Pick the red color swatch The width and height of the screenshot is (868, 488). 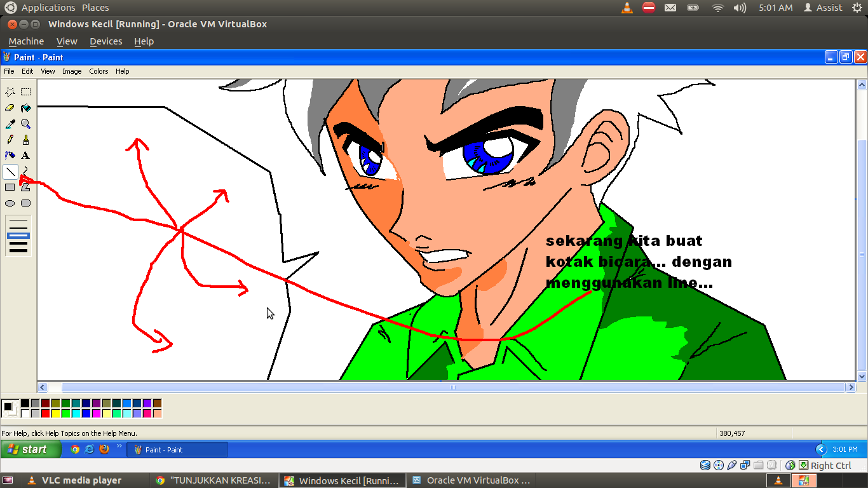45,414
